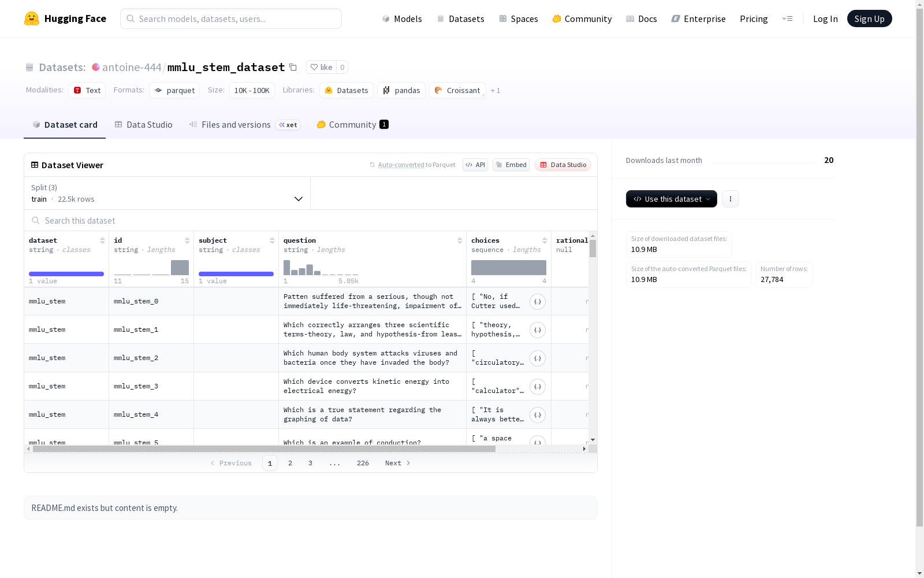Click the Sign Up button
The height and width of the screenshot is (578, 924).
pyautogui.click(x=869, y=18)
